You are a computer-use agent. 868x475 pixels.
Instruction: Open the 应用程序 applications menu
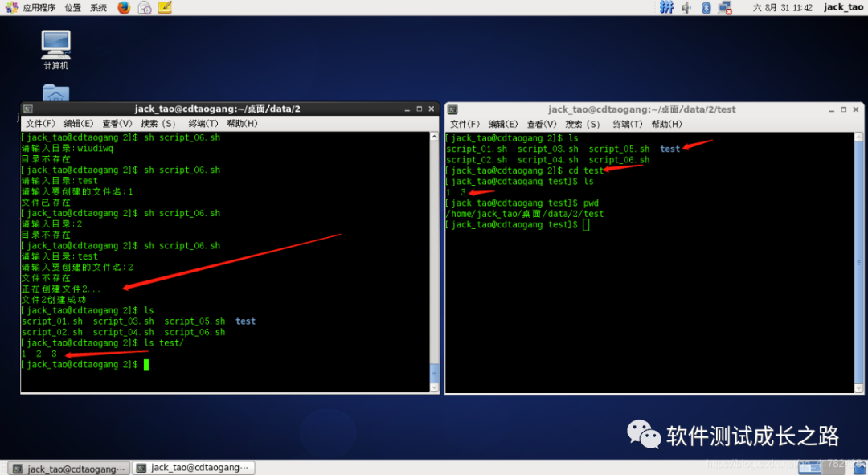coord(39,8)
